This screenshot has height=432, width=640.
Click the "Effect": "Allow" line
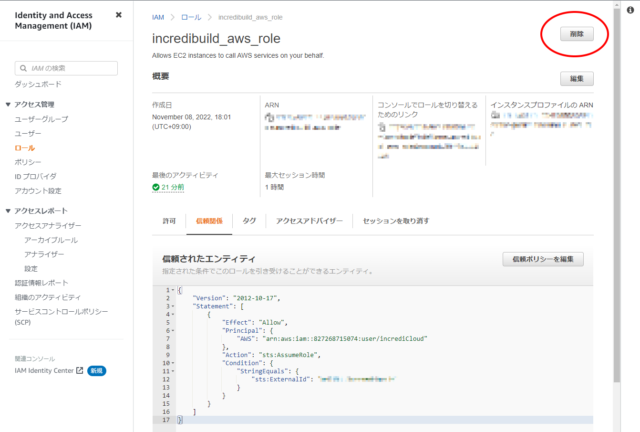(255, 323)
